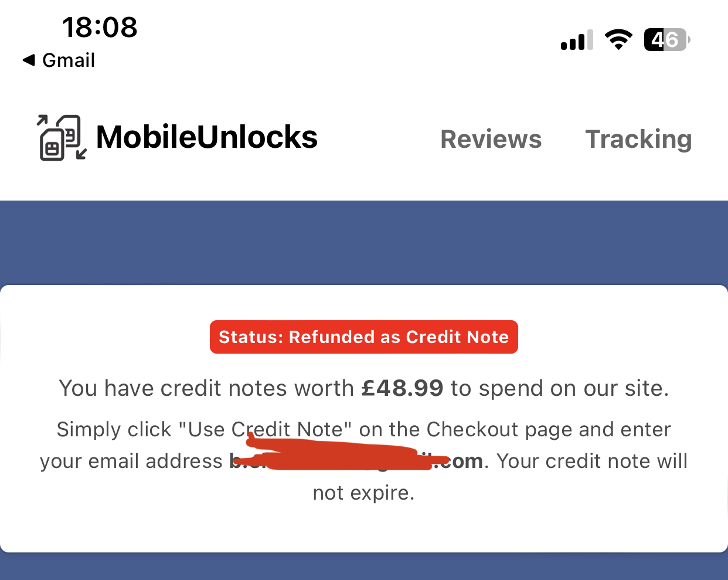The height and width of the screenshot is (580, 728).
Task: Tap the battery indicator showing 46
Action: pyautogui.click(x=666, y=39)
